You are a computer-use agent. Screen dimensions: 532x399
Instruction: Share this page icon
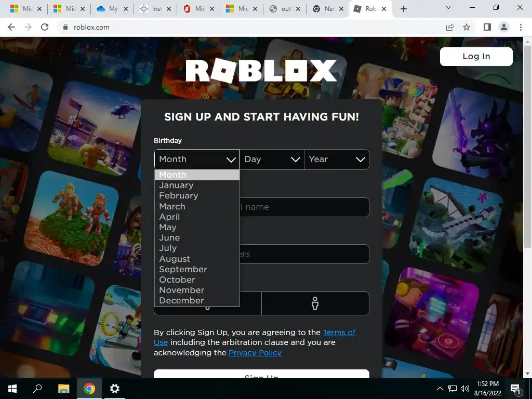tap(450, 27)
